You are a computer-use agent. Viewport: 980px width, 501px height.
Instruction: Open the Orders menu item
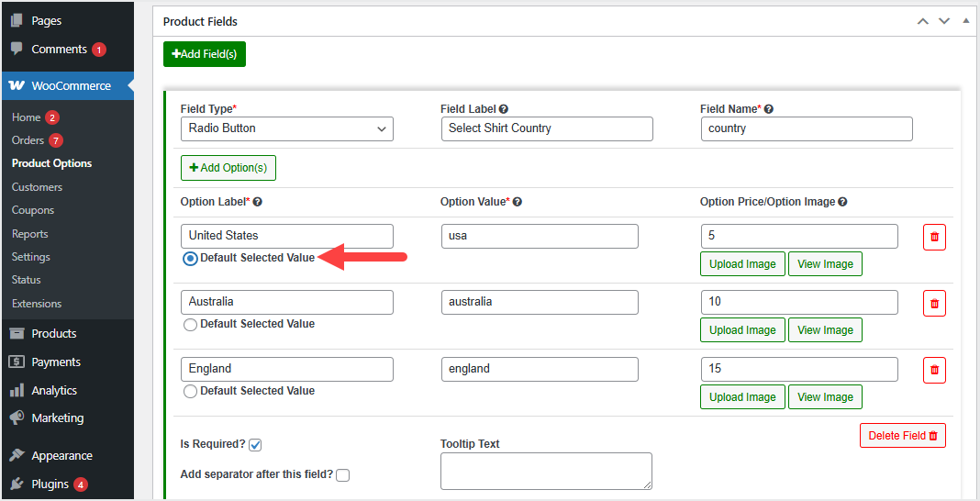pos(28,140)
